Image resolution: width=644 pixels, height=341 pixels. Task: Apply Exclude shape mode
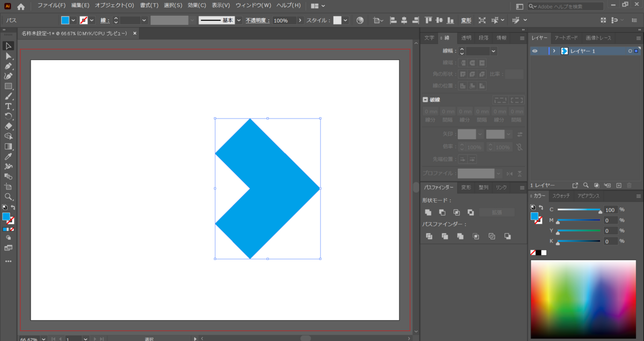(x=471, y=212)
